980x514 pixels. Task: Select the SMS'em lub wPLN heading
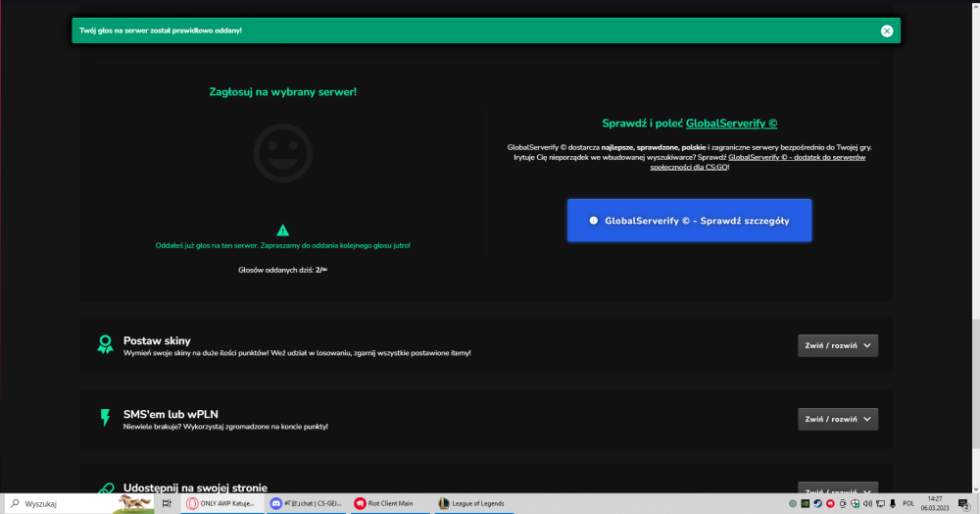pyautogui.click(x=171, y=414)
